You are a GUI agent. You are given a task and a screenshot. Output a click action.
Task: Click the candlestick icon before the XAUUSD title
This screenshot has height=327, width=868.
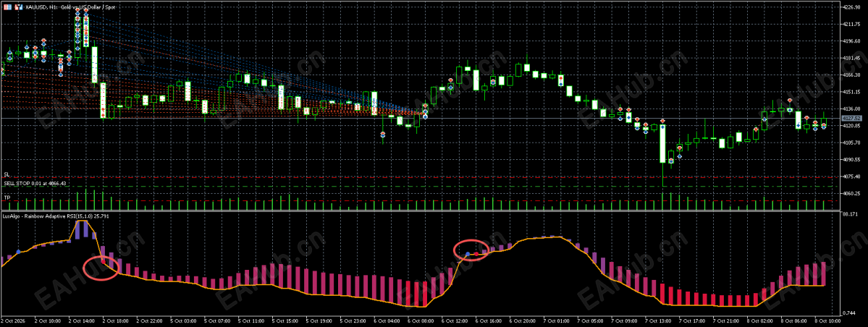click(20, 7)
